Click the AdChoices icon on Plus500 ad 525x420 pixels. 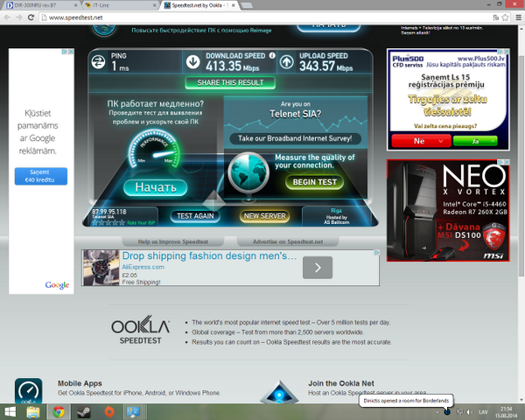click(x=500, y=52)
